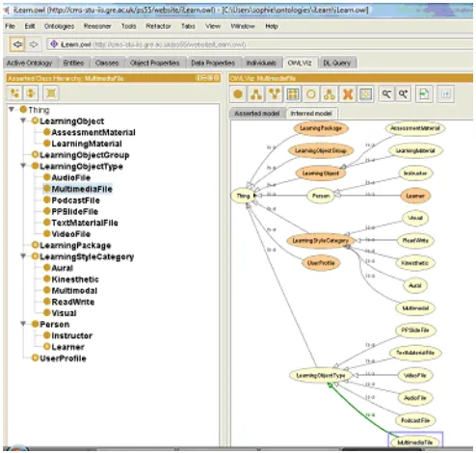The height and width of the screenshot is (453, 476).
Task: Click the LearningPackage node in the graph
Action: click(x=321, y=128)
